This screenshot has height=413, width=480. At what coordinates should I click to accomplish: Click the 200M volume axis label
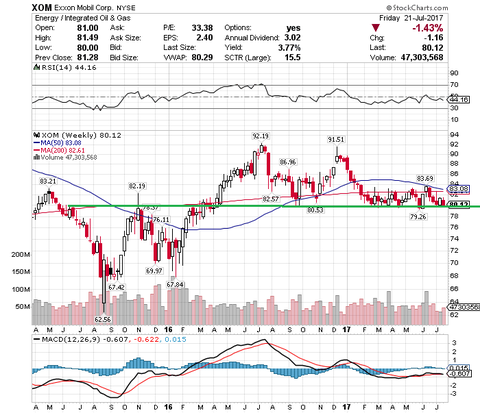point(20,255)
